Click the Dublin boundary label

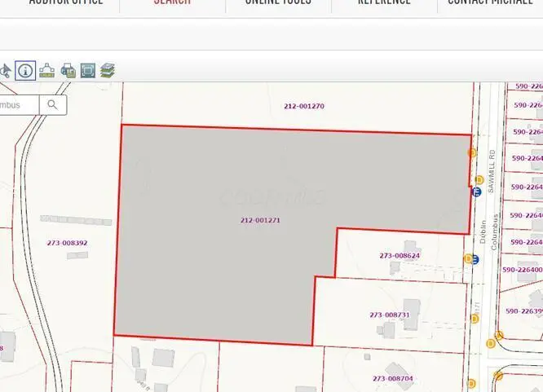pyautogui.click(x=483, y=231)
